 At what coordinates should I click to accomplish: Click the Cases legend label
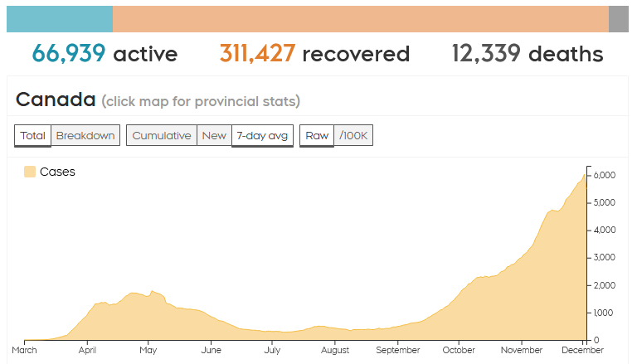(x=57, y=172)
